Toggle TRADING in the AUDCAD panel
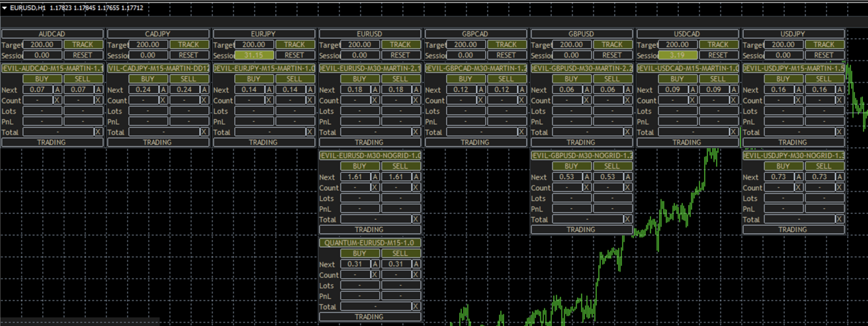This screenshot has width=868, height=326. (52, 142)
